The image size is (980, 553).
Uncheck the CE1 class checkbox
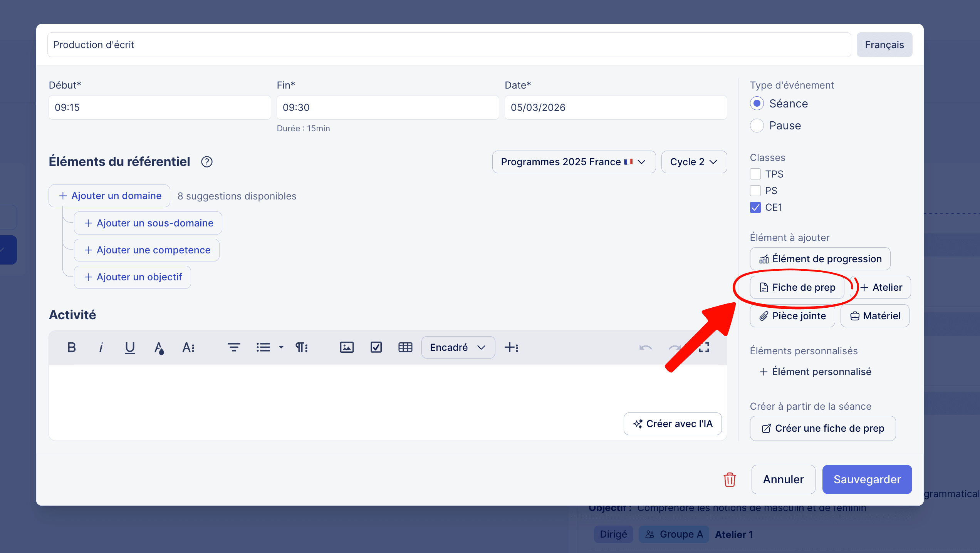[x=755, y=207]
